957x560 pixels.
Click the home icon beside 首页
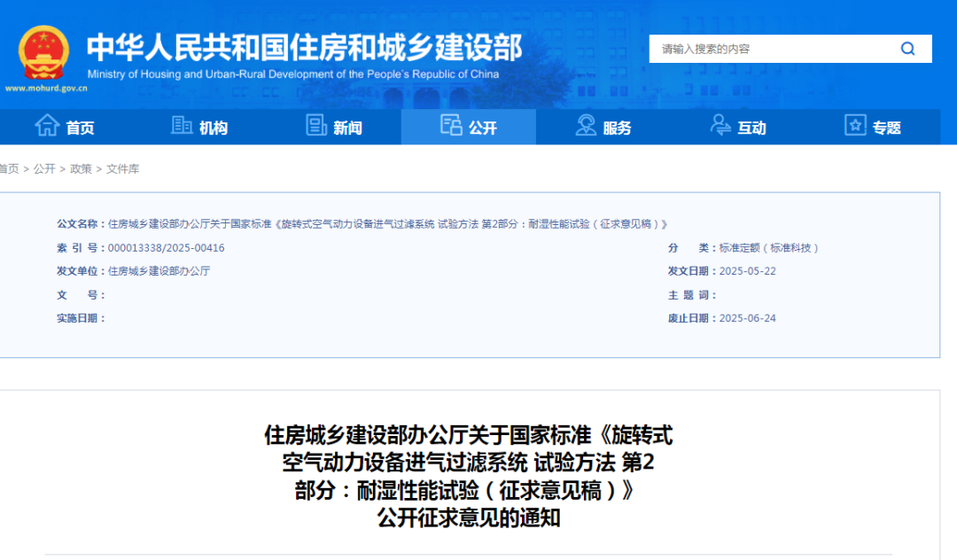coord(47,125)
